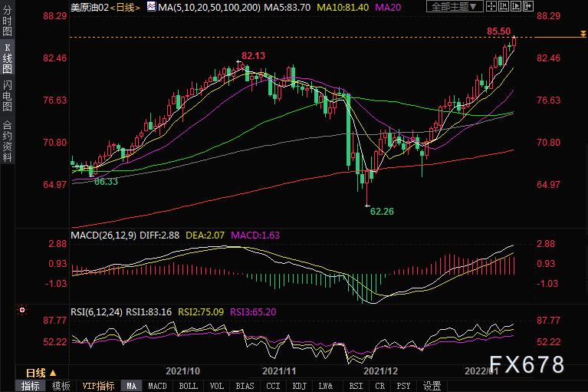Open the <日线> period label in title
The image size is (588, 392).
coord(125,7)
